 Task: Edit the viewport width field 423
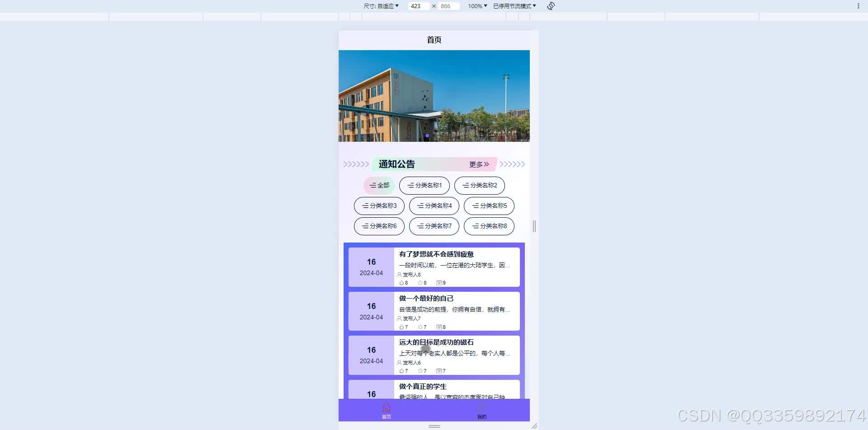click(419, 6)
